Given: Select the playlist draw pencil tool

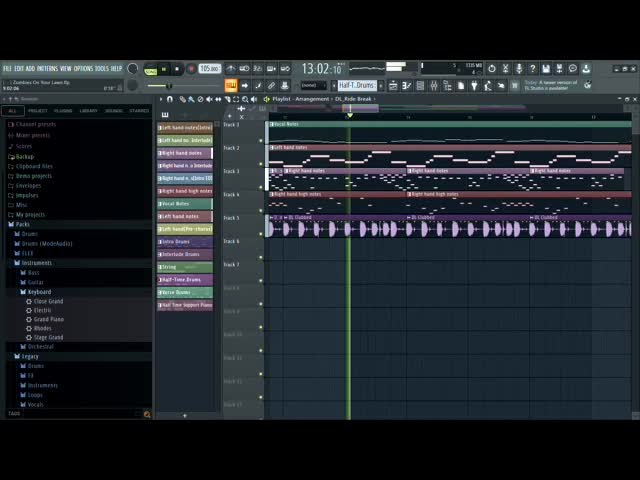Looking at the screenshot, I should point(182,99).
